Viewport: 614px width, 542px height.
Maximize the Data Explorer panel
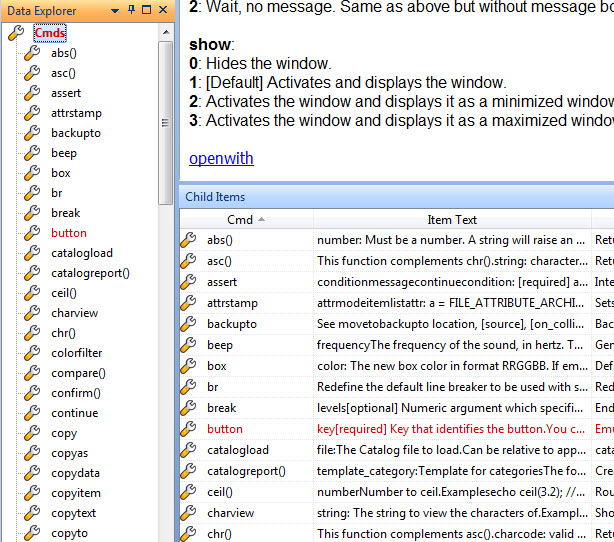pyautogui.click(x=147, y=10)
